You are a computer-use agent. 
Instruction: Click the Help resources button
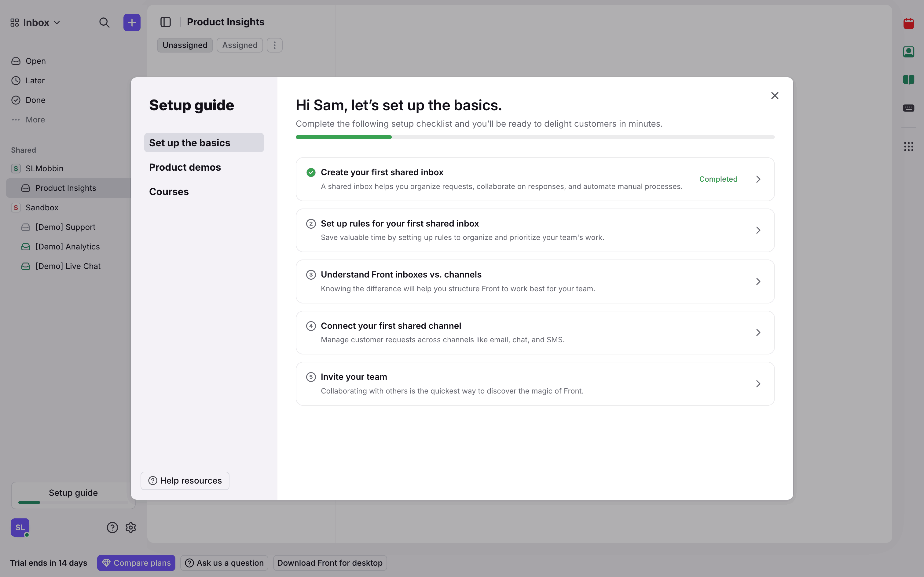pyautogui.click(x=185, y=481)
